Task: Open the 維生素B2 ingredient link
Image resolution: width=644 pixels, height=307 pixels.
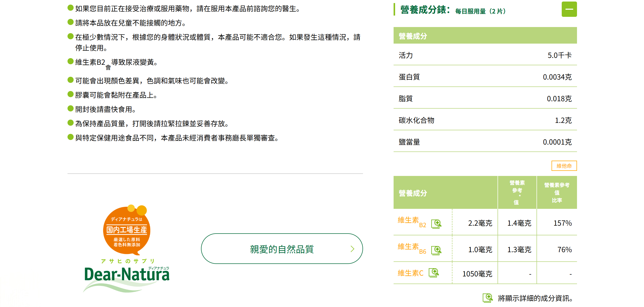Action: pyautogui.click(x=411, y=221)
